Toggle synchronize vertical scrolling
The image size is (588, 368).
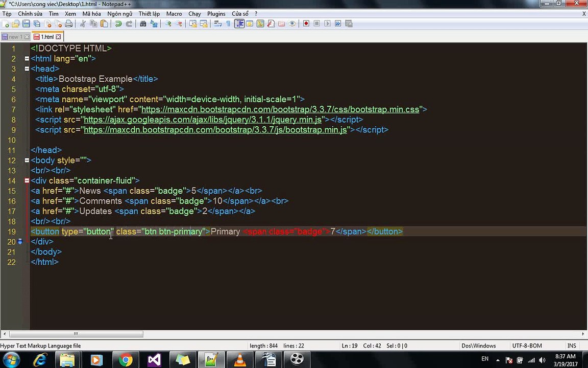coord(193,24)
